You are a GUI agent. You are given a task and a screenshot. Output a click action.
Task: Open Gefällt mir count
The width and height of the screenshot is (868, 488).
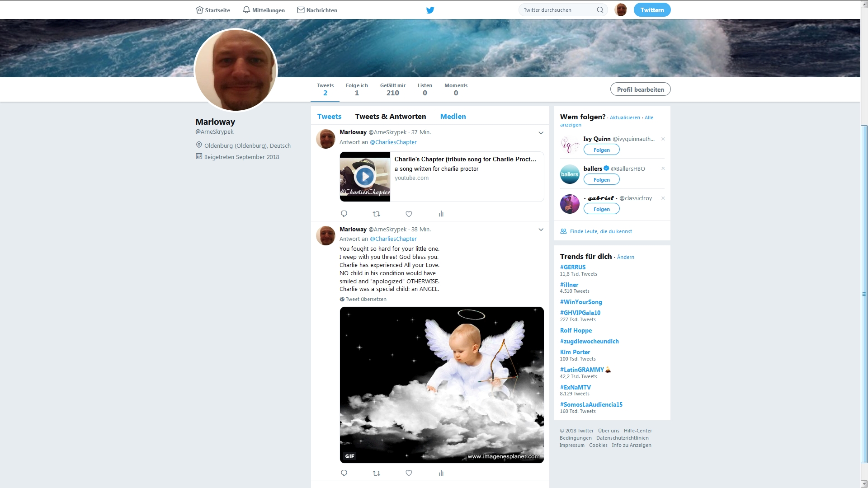point(392,89)
